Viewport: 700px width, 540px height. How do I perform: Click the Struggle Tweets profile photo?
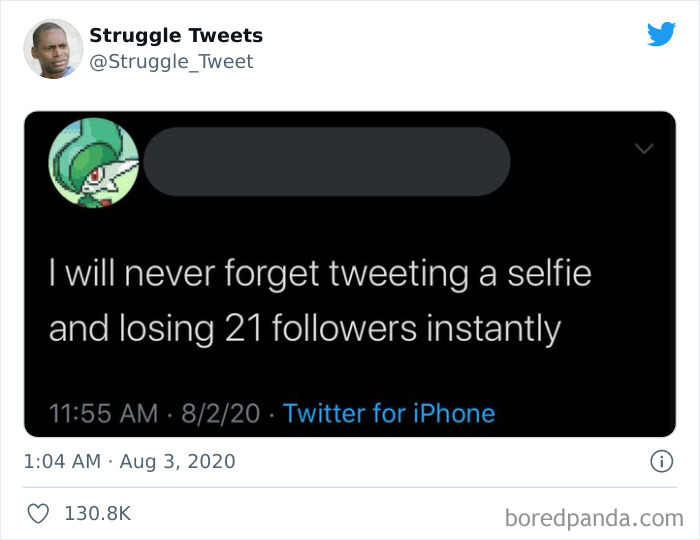52,48
